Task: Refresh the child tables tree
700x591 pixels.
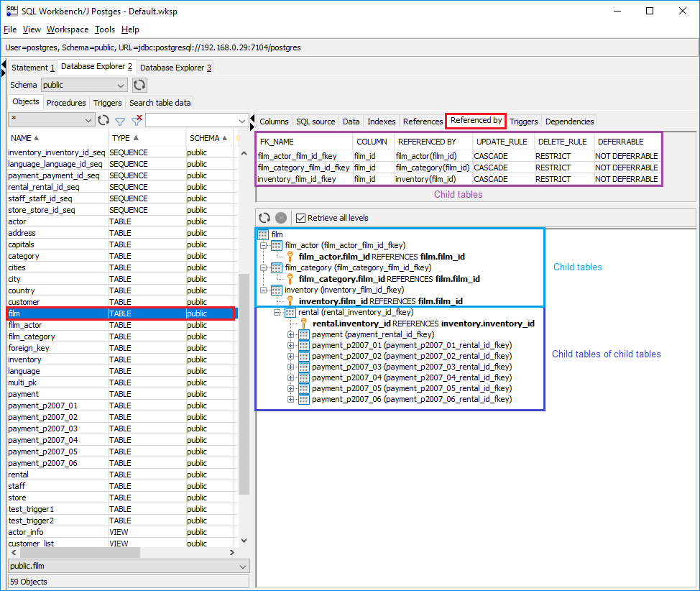Action: pyautogui.click(x=264, y=218)
